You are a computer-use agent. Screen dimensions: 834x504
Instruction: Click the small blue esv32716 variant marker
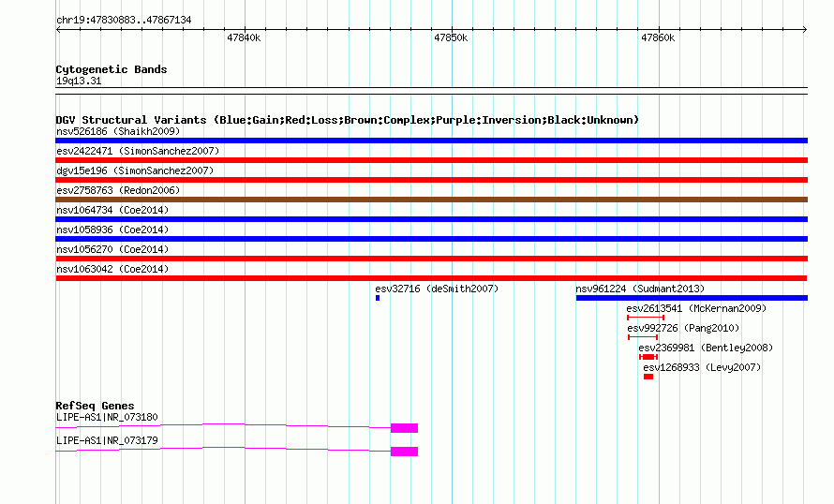click(378, 298)
